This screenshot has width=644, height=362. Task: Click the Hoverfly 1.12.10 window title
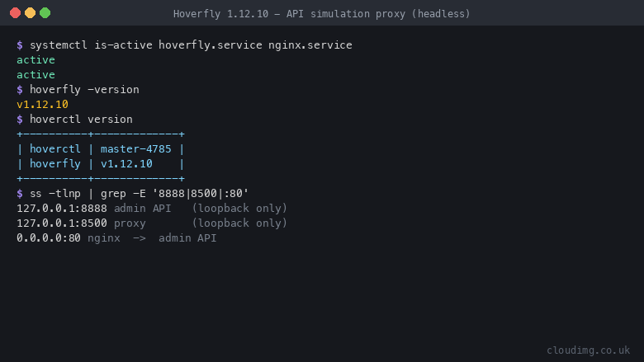322,14
